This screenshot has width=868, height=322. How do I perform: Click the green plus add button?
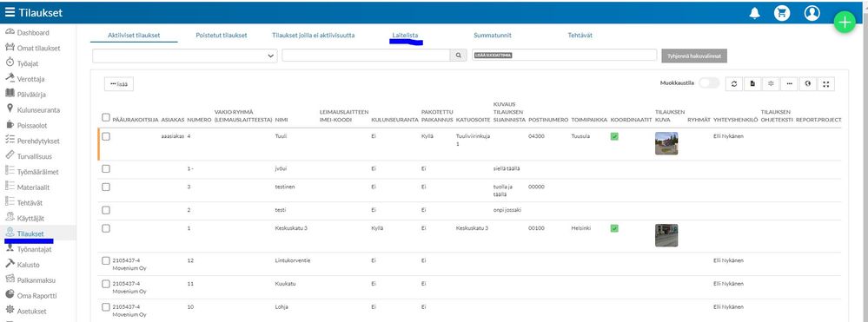(845, 22)
